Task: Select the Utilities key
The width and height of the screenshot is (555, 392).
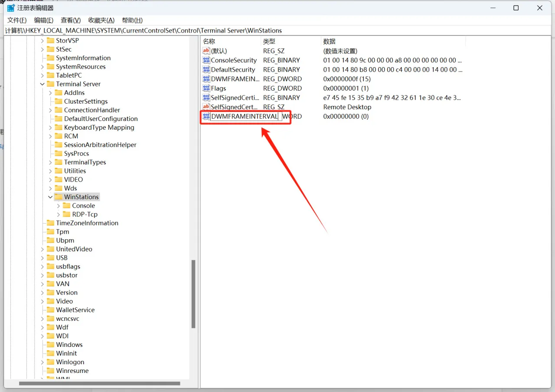Action: click(x=75, y=171)
